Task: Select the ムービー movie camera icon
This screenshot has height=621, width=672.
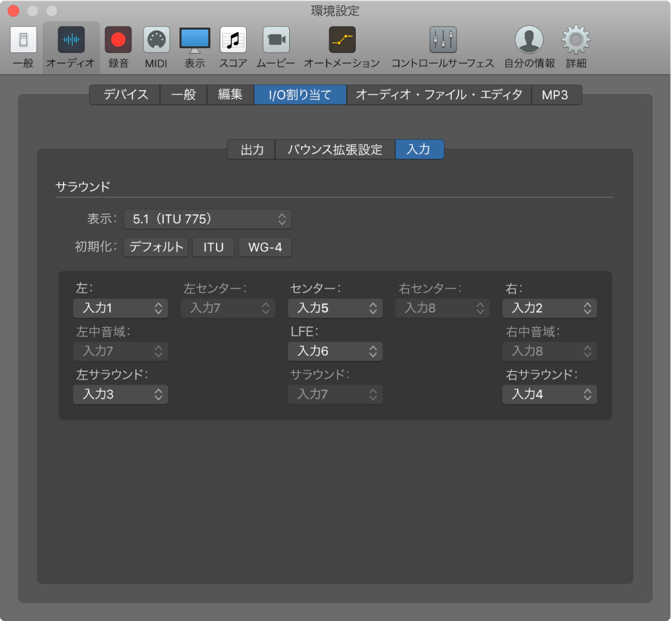Action: click(276, 40)
